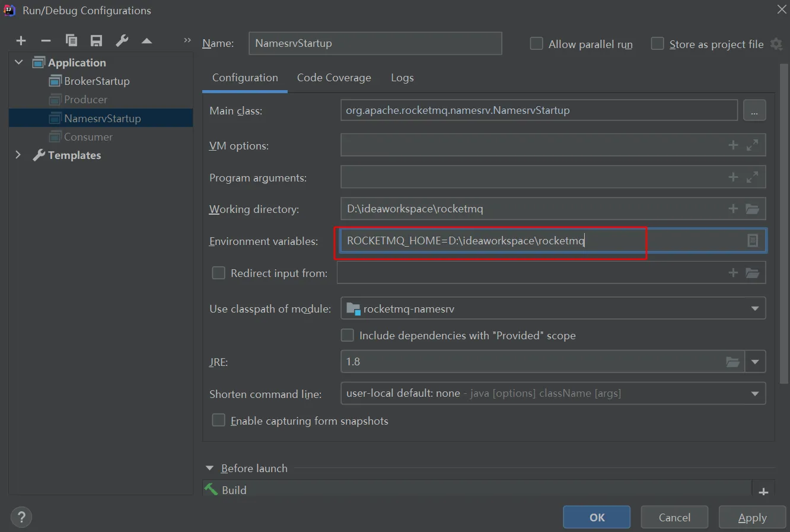This screenshot has width=790, height=532.
Task: Browse file for Redirect input
Action: pyautogui.click(x=752, y=273)
